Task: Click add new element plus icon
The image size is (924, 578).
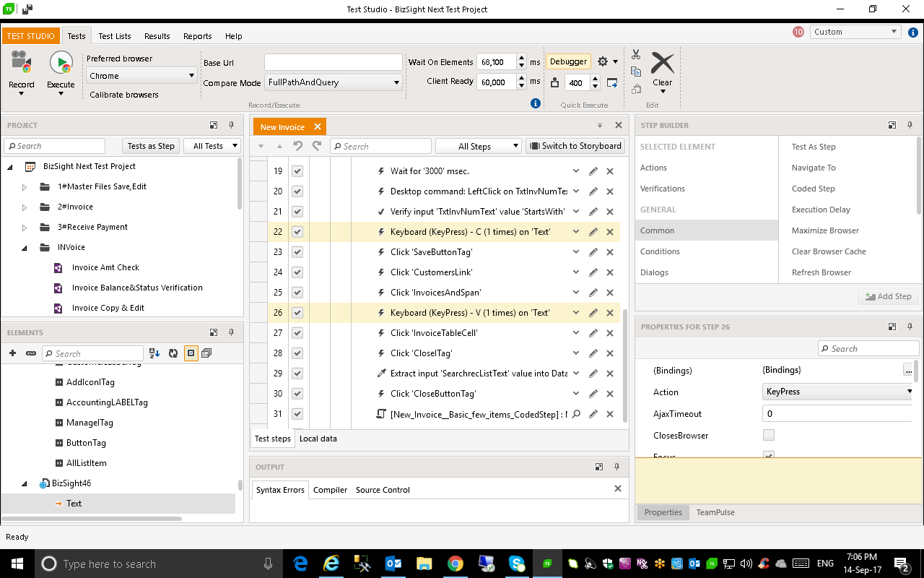Action: 12,353
